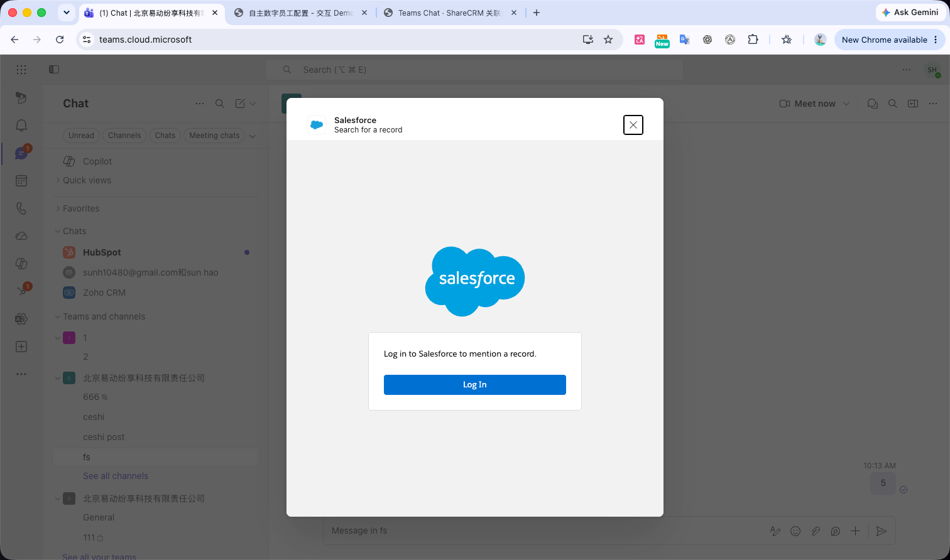Expand more filter chips chevron
Viewport: 950px width, 560px height.
(x=253, y=136)
